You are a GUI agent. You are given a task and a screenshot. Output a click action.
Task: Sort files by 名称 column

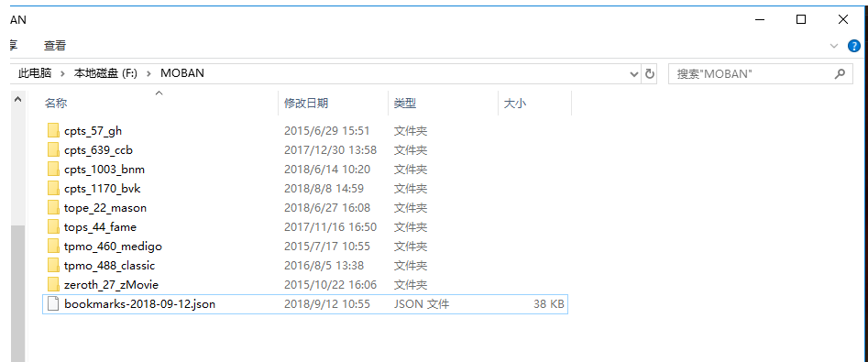point(56,103)
